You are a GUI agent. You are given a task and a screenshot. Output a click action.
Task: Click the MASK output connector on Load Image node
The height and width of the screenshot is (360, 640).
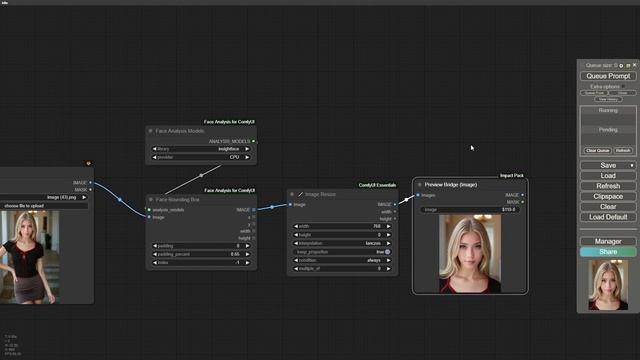coord(90,190)
